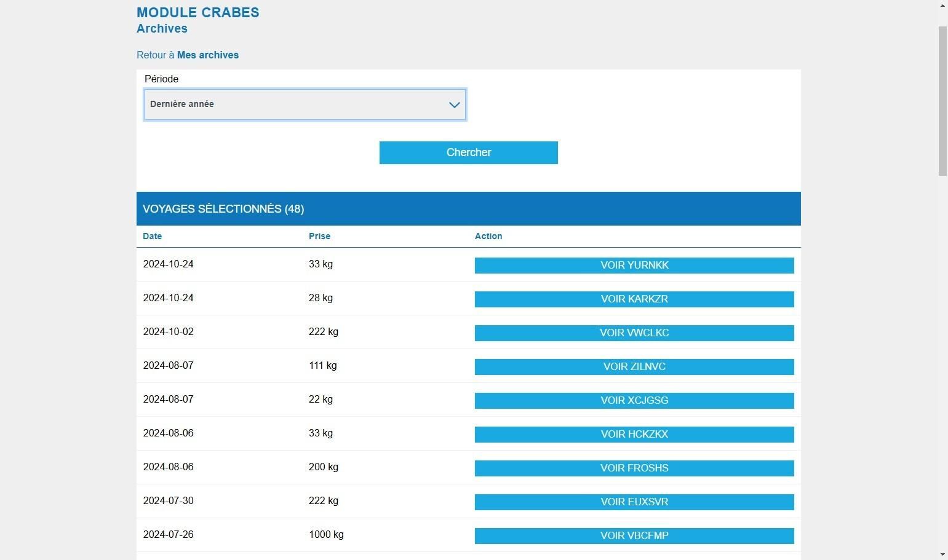Screen dimensions: 948x560
Task: View trip VOIR YURNKK
Action: (634, 266)
